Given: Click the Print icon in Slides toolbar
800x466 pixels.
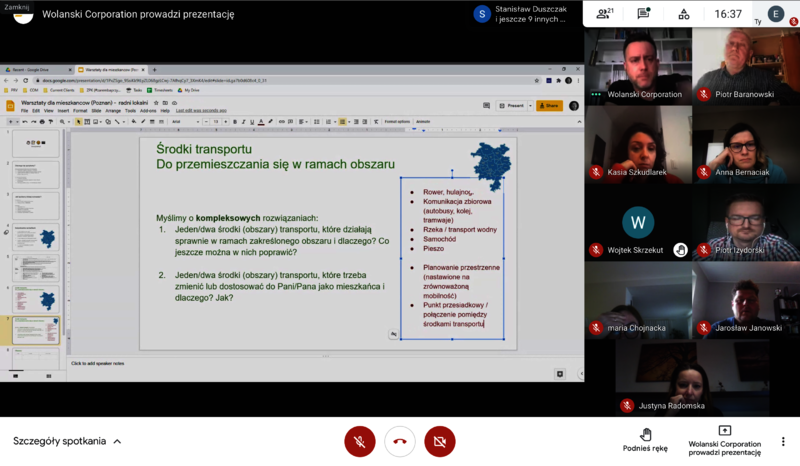Looking at the screenshot, I should click(42, 121).
